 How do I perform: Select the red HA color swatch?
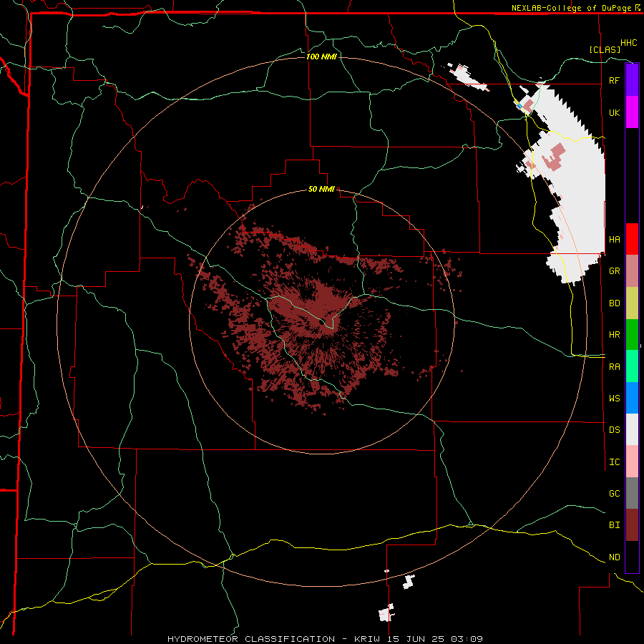point(632,239)
